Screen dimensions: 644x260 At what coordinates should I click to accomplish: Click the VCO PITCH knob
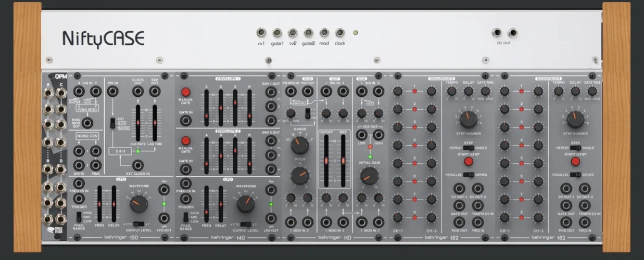[299, 175]
